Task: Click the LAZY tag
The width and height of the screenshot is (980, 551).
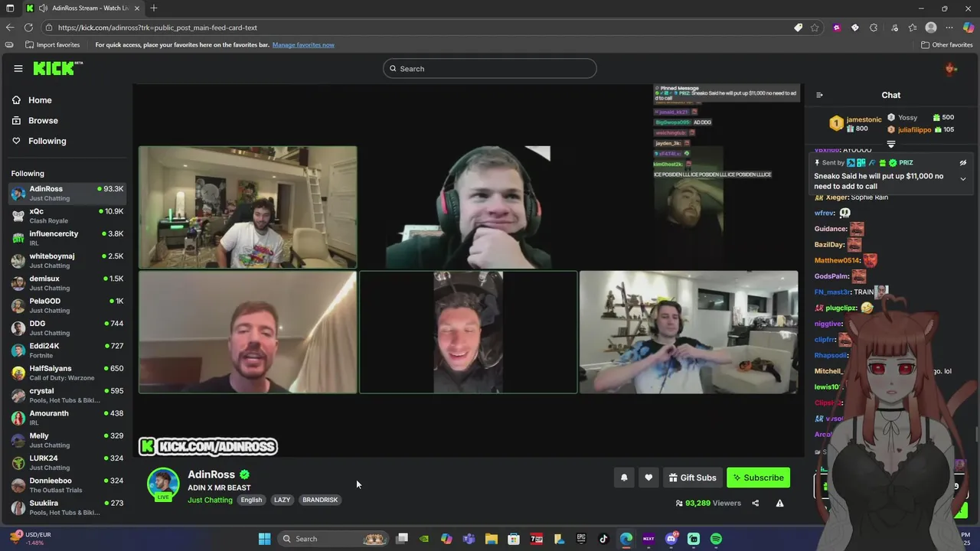Action: pyautogui.click(x=283, y=500)
